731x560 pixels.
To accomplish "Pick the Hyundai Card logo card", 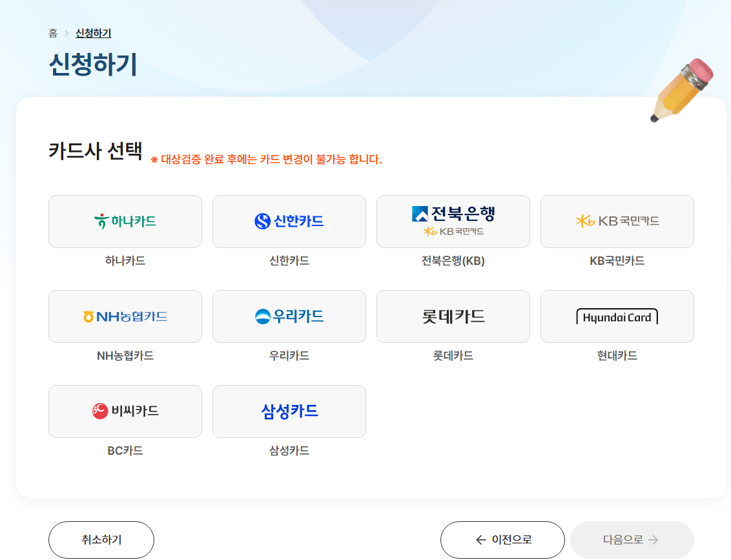I will tap(617, 316).
